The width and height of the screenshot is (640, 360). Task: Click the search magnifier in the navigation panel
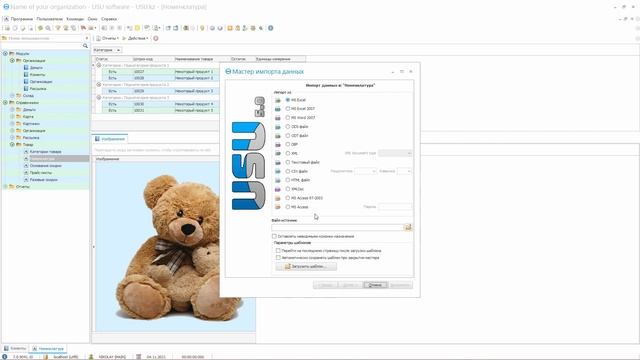tap(85, 46)
